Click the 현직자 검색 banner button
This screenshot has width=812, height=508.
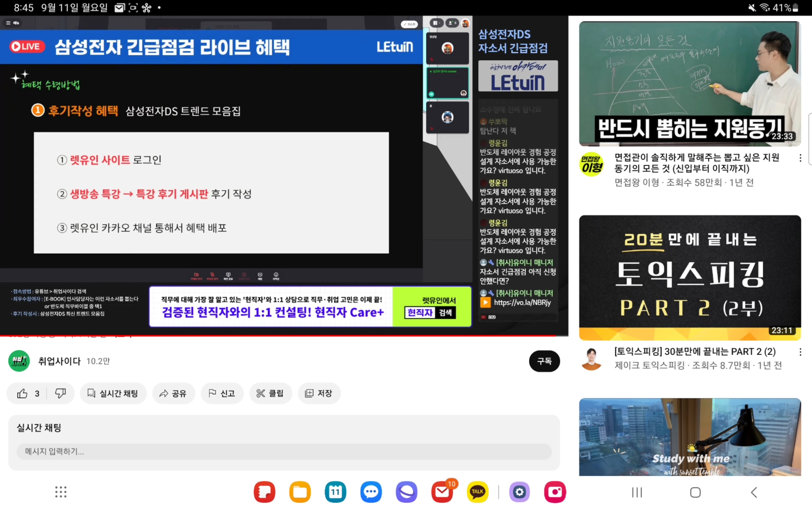click(430, 312)
